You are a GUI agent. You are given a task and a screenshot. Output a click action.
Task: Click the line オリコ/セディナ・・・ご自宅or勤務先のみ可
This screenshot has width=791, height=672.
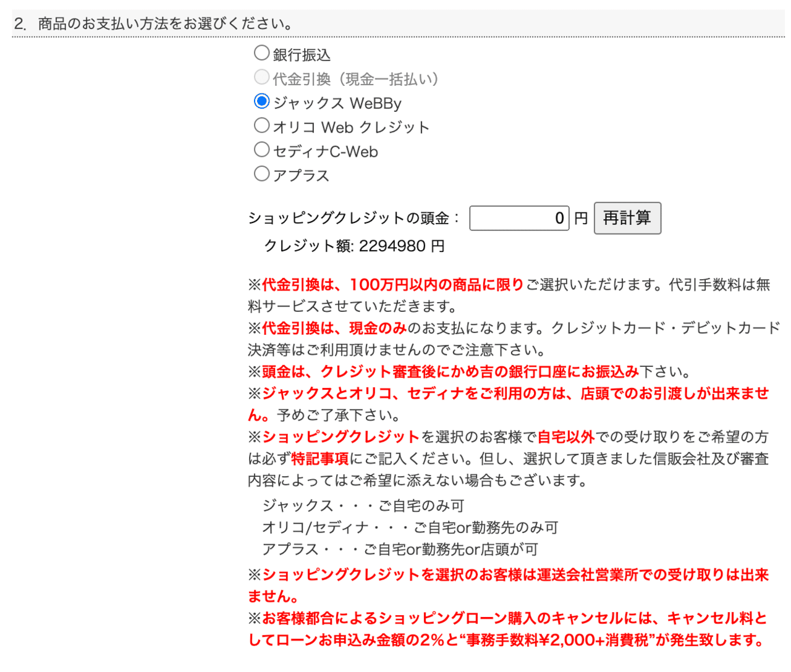pyautogui.click(x=410, y=527)
